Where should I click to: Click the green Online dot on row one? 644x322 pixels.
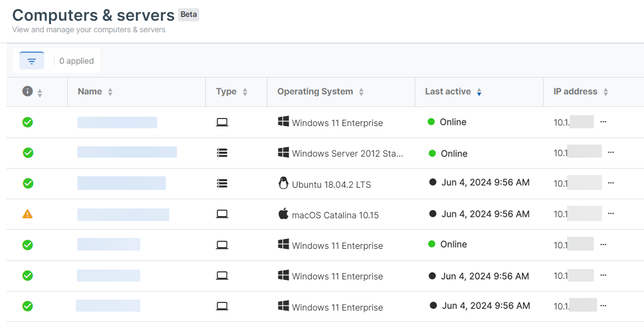(431, 122)
